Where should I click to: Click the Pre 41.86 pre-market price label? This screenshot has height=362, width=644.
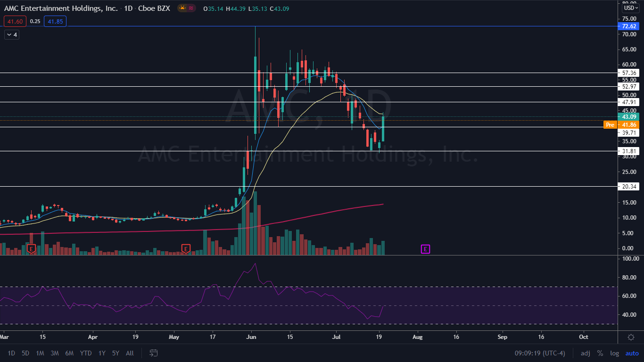621,125
